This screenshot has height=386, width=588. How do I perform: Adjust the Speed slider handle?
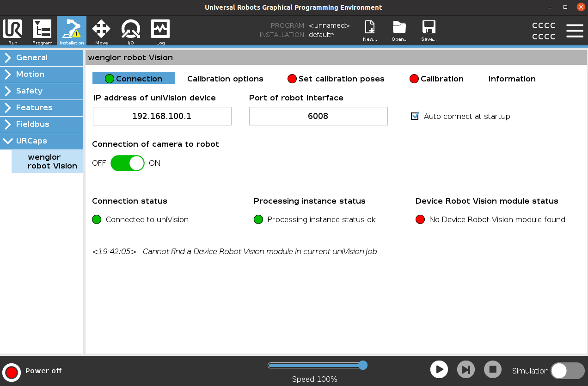(363, 365)
